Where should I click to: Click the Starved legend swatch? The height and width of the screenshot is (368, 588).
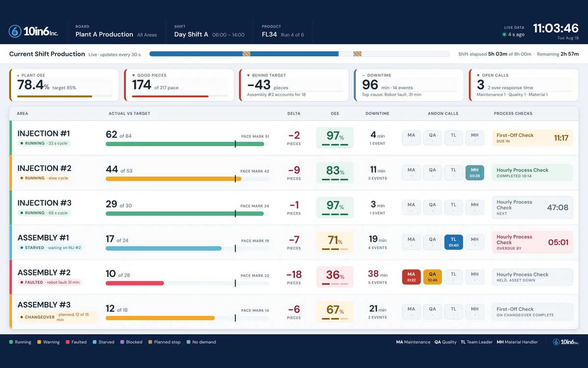95,342
